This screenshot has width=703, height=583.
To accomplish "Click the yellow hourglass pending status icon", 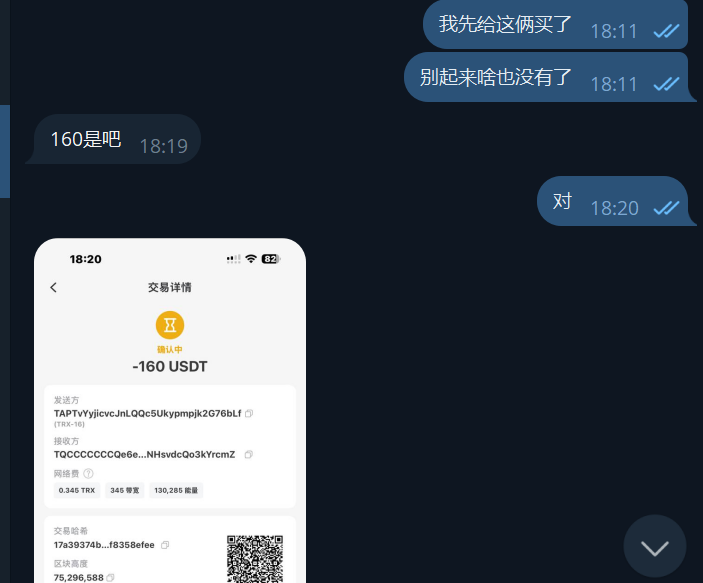I will tap(170, 325).
